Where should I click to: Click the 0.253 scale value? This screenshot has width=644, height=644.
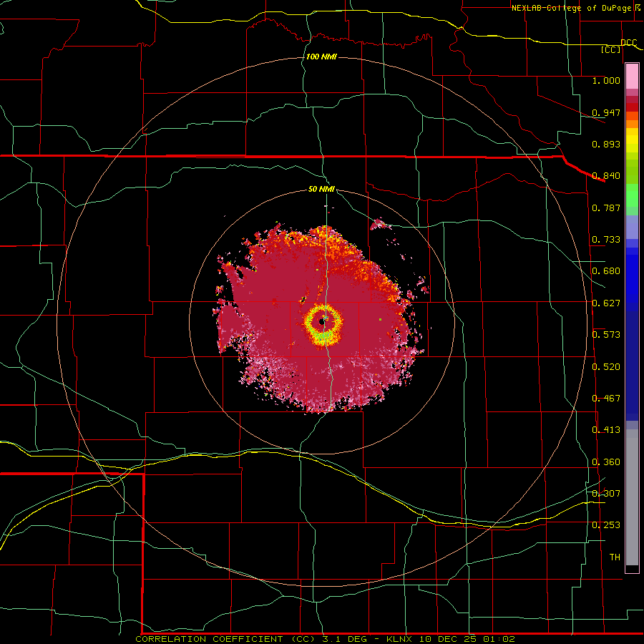606,525
